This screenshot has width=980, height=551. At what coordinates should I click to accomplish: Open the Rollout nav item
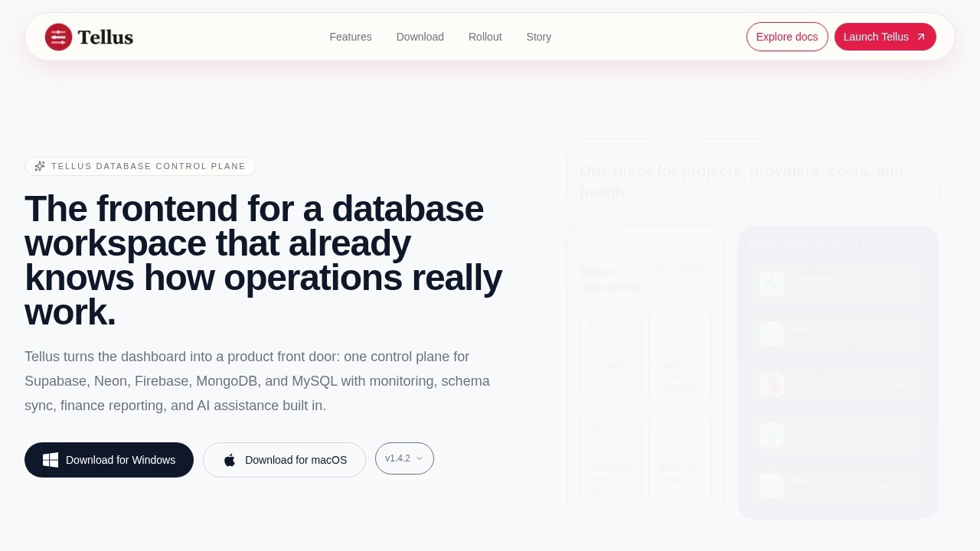[x=485, y=37]
